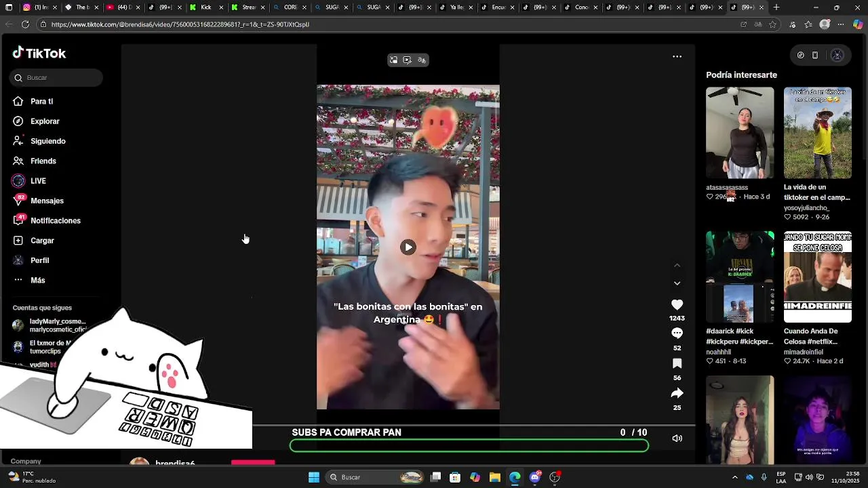
Task: Open yosoyjuliancho_ profile link
Action: [x=806, y=208]
